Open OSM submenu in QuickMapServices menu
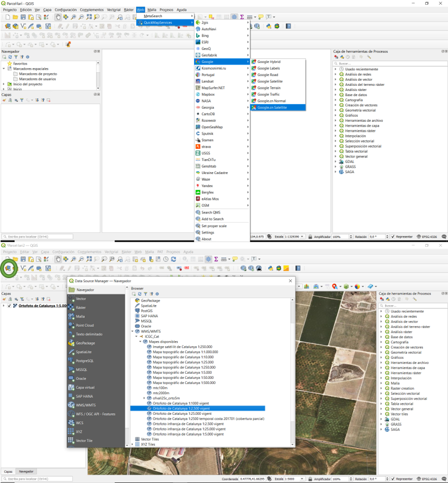 222,205
